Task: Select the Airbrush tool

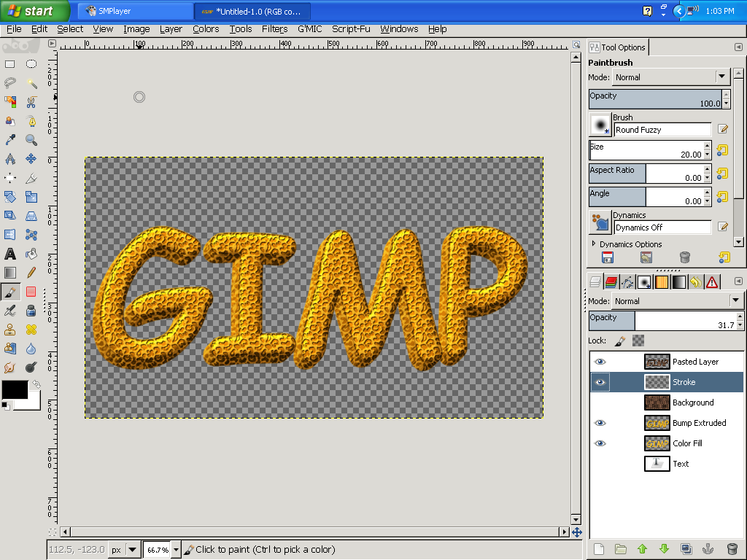Action: 10,311
